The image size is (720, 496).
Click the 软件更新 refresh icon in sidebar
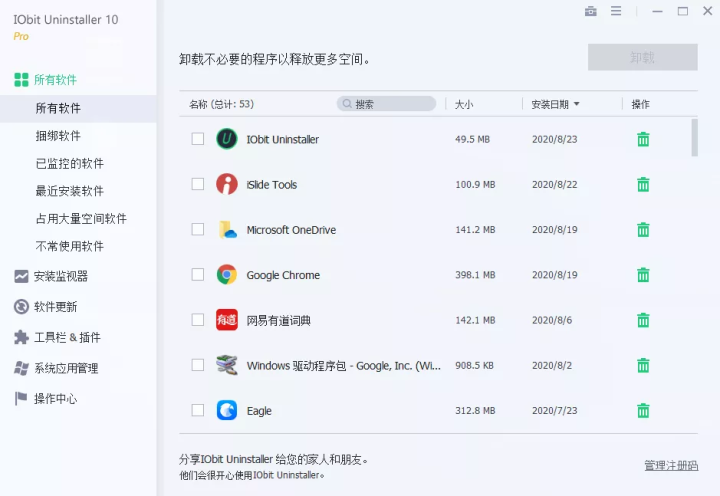pos(21,306)
